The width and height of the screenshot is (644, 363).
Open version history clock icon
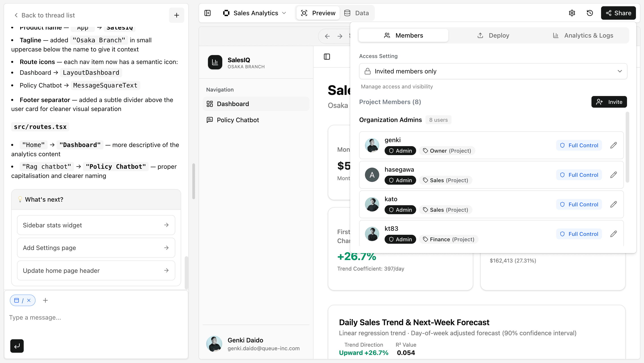pyautogui.click(x=590, y=13)
